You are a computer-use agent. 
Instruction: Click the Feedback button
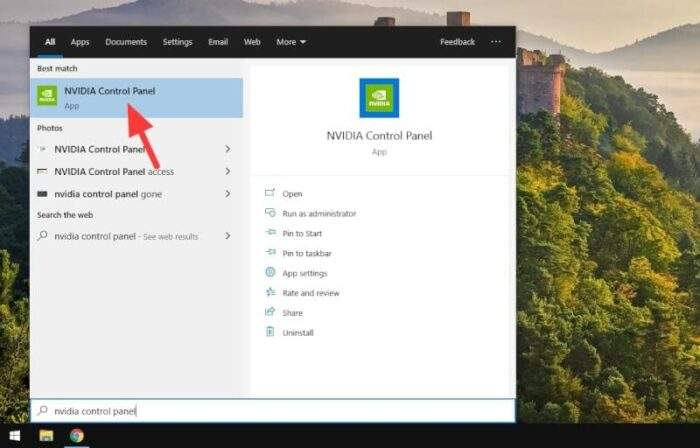[457, 42]
